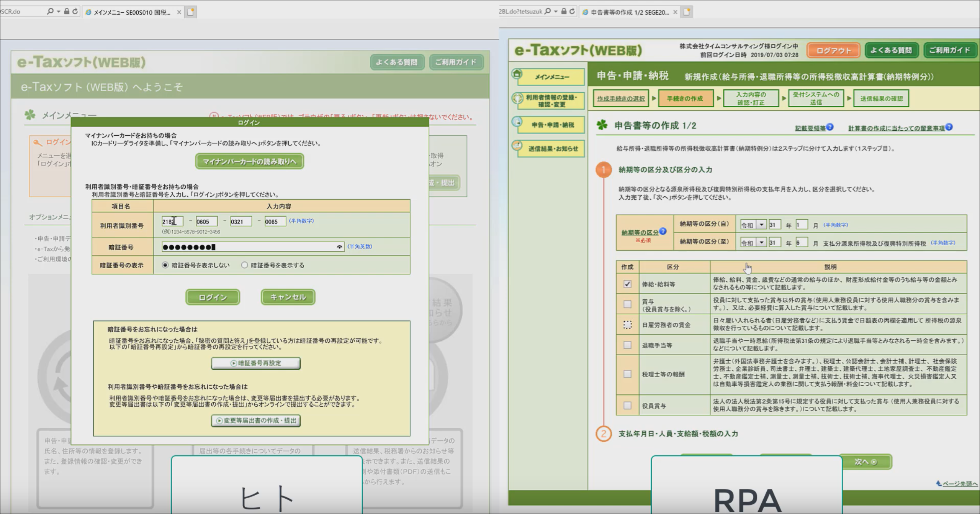Open help icon next to 記載要領等
The height and width of the screenshot is (514, 980).
pyautogui.click(x=829, y=127)
